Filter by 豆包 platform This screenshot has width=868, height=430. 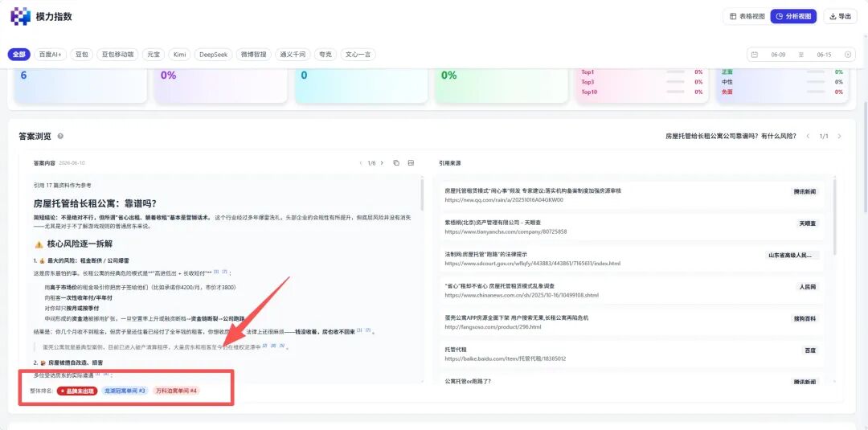pos(81,54)
